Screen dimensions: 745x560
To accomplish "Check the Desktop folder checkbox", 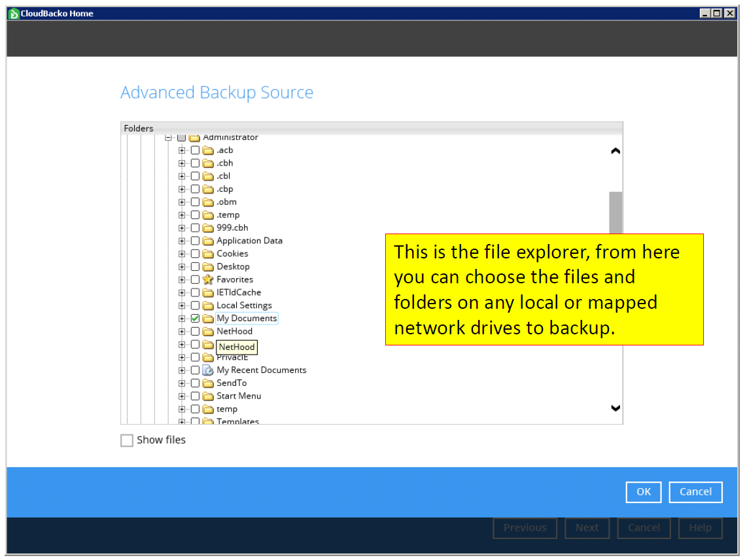I will (196, 267).
